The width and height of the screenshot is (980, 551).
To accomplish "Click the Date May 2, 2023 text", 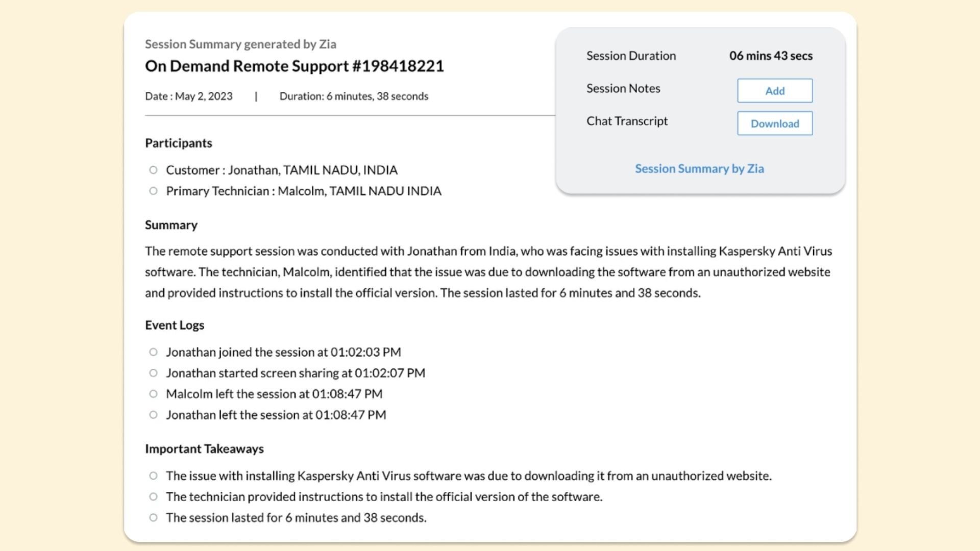I will (188, 96).
